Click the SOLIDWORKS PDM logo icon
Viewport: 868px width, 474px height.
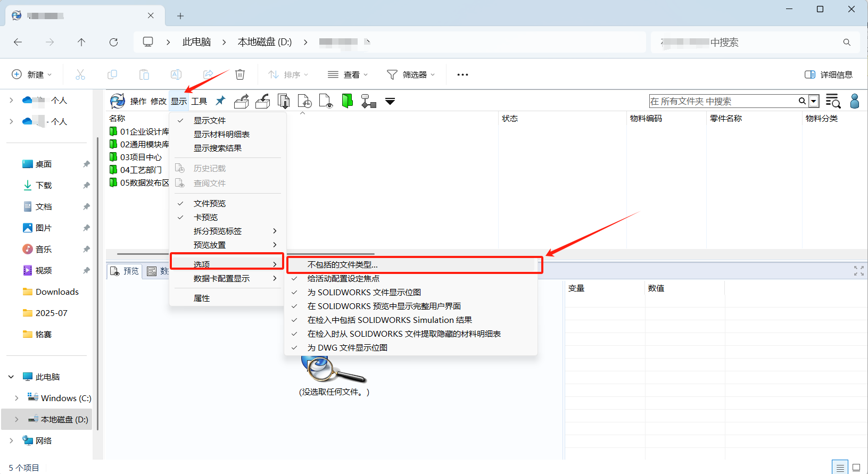click(x=117, y=101)
